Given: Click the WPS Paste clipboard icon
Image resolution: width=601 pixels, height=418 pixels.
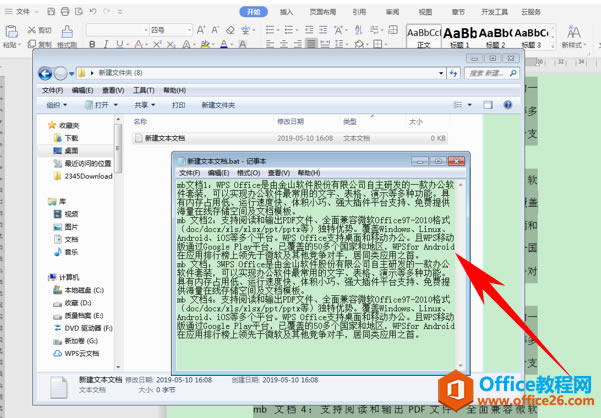Looking at the screenshot, I should (x=11, y=31).
